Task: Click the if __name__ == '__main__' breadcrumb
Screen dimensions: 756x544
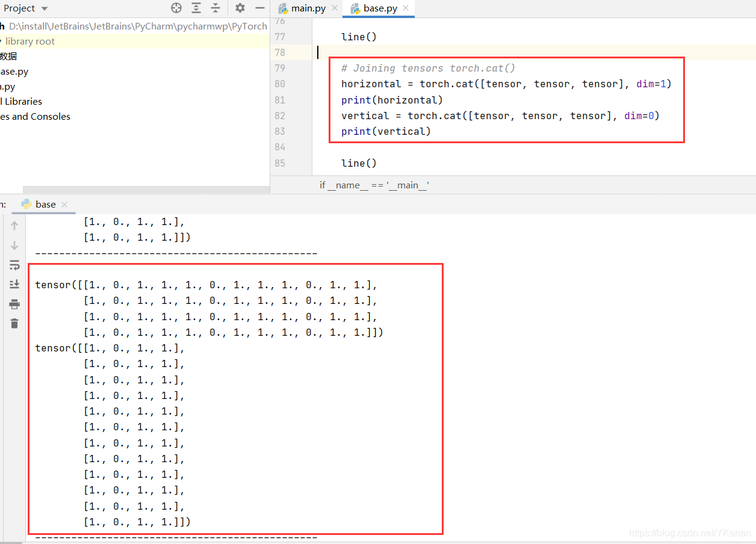Action: (374, 185)
